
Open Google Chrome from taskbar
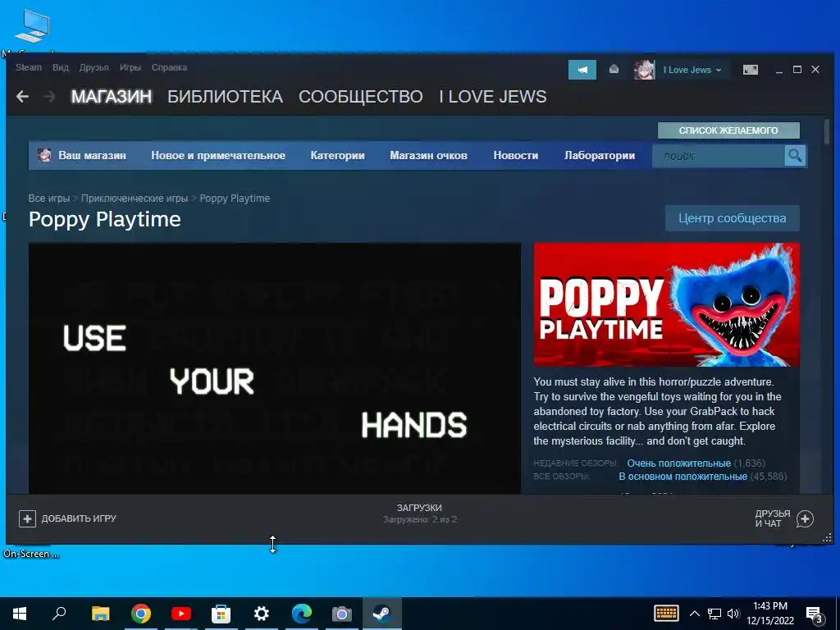click(x=140, y=614)
